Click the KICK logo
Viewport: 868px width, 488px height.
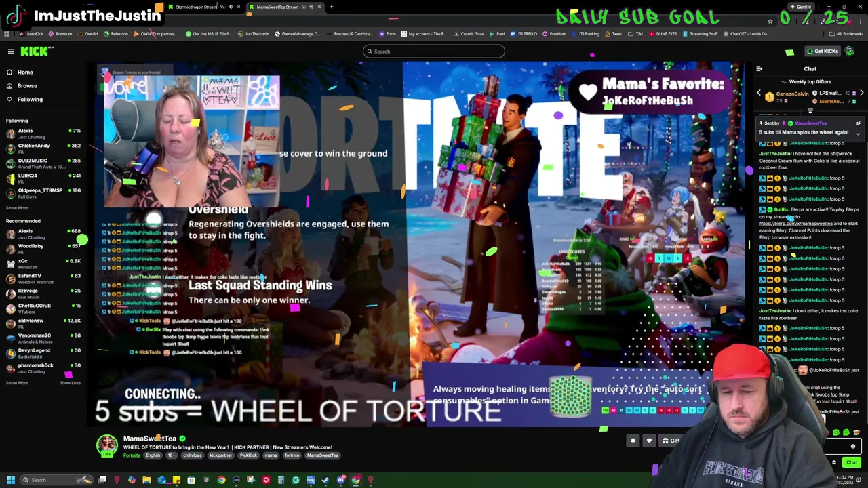(35, 52)
